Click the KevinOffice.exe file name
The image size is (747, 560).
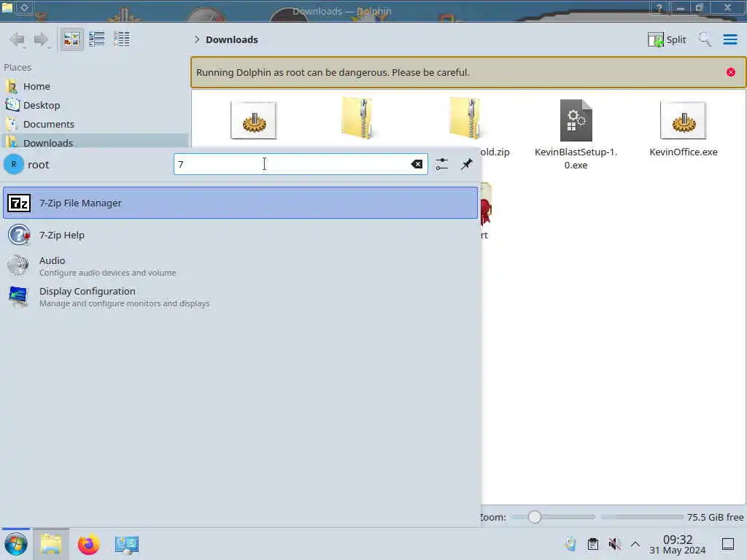(683, 152)
